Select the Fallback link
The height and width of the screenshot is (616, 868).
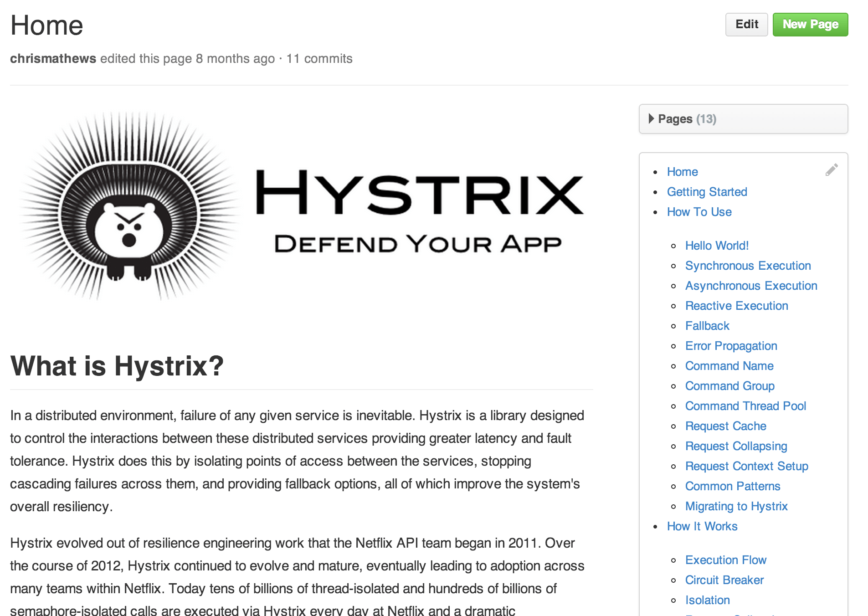pos(707,326)
